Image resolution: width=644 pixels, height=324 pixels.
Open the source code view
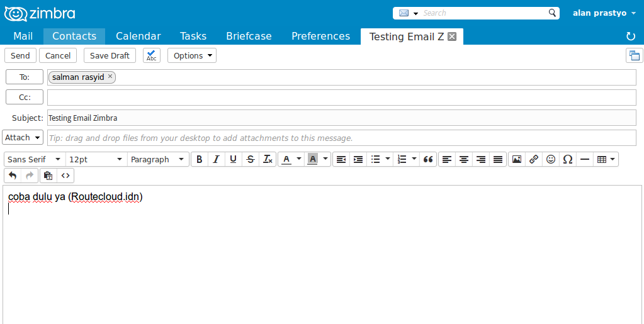point(65,176)
